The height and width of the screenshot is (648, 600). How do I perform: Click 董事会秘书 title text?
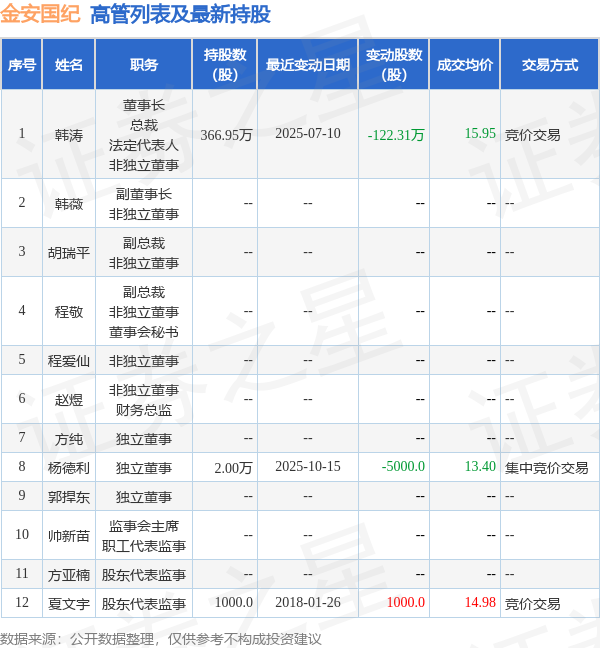click(143, 332)
